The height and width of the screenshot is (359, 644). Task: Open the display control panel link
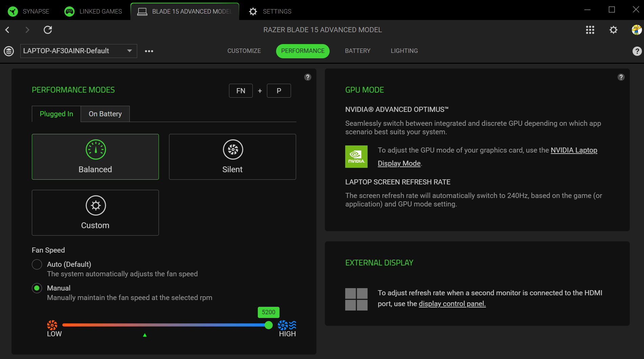452,304
